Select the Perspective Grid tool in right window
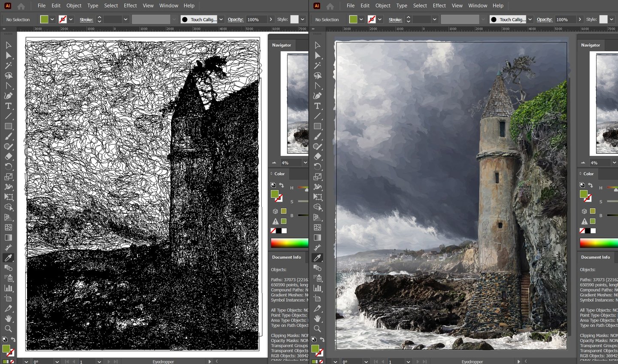Screen dimensions: 618x364 click(317, 217)
